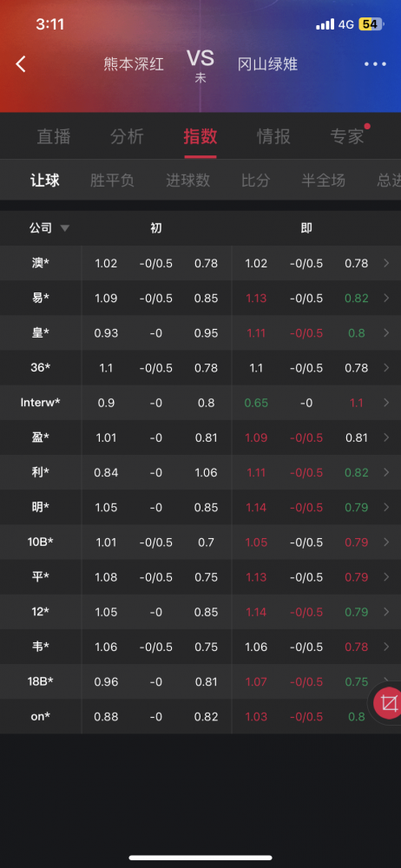Tap the back arrow icon
401x868 pixels.
21,64
